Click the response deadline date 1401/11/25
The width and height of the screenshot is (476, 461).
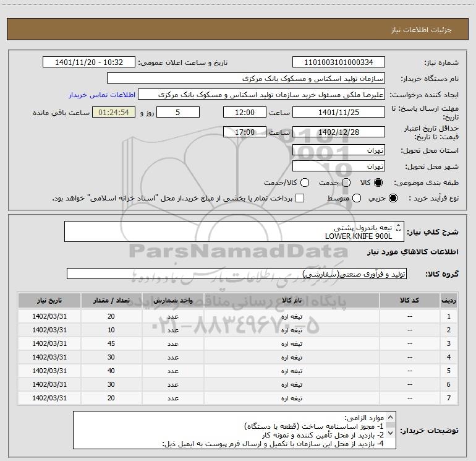[x=339, y=112]
